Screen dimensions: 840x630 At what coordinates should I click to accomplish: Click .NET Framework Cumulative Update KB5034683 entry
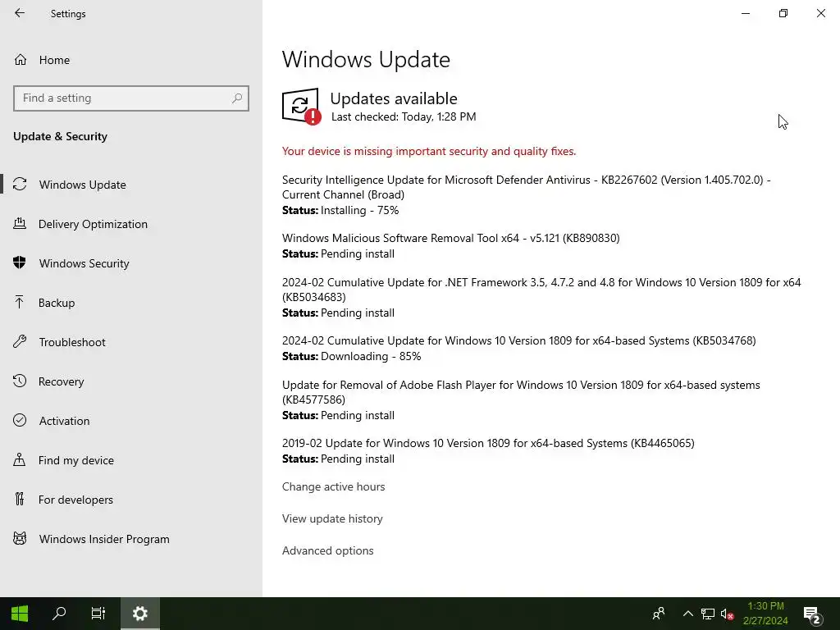[541, 290]
